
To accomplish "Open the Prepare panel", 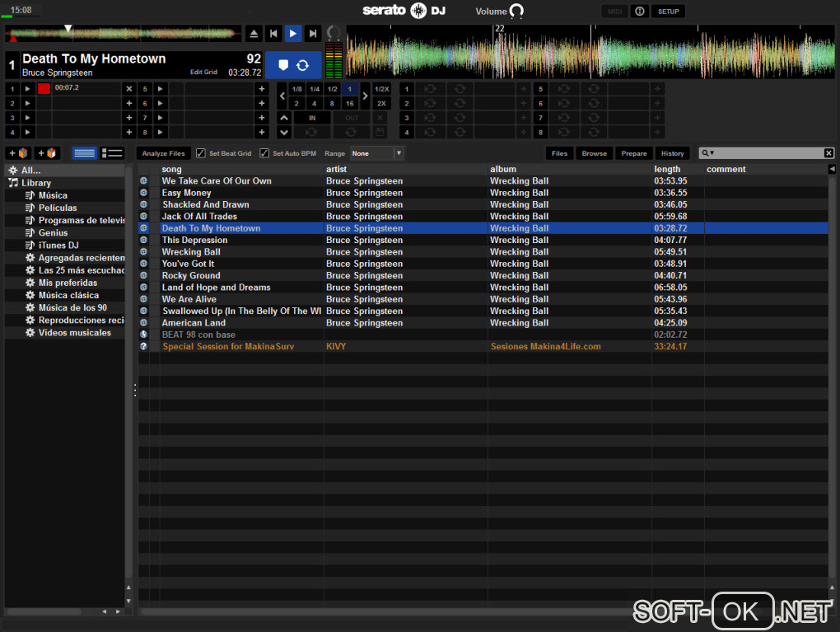I will tap(634, 153).
